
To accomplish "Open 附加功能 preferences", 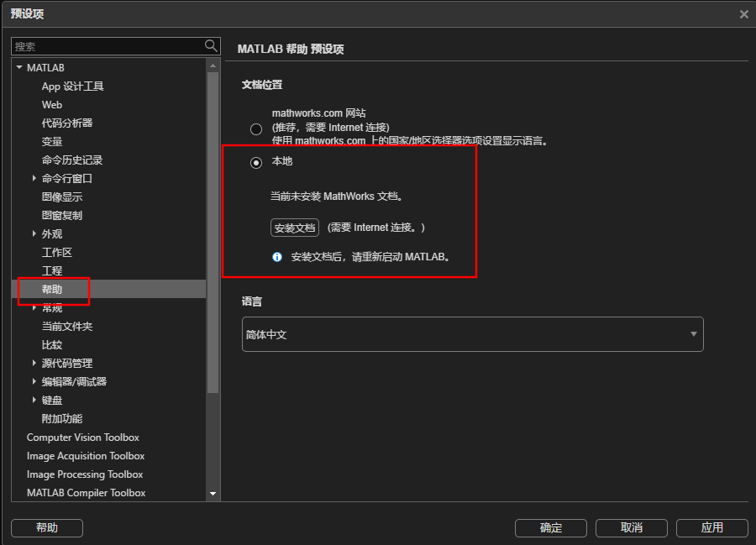I will (x=62, y=419).
